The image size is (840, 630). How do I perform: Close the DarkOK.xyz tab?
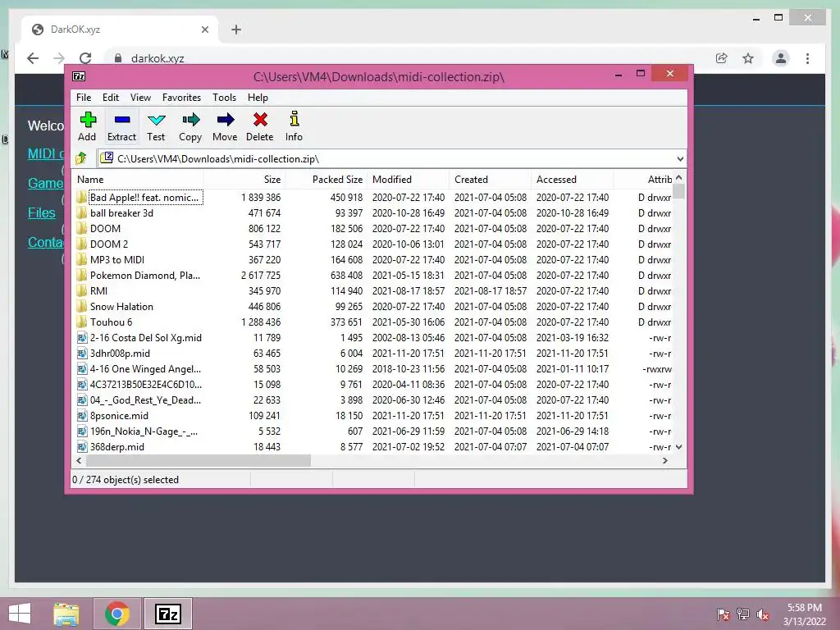[x=204, y=30]
